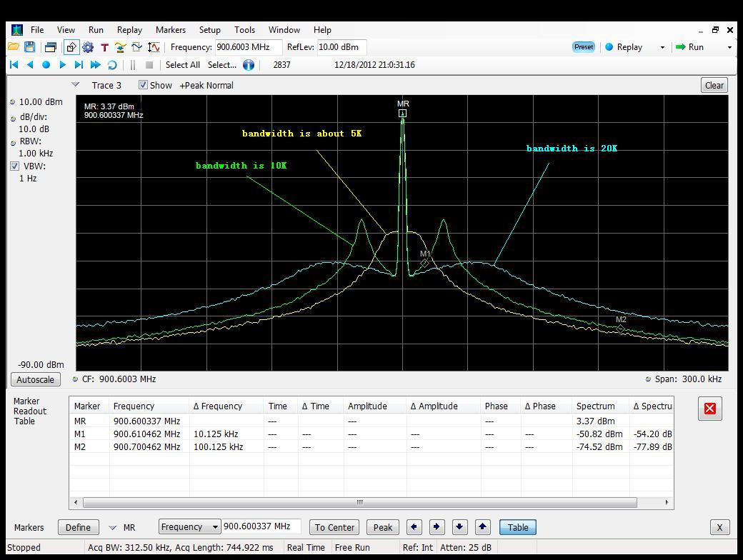Open the Frequency combo box in Markers bar
Screen dimensions: 743x560
(x=189, y=527)
